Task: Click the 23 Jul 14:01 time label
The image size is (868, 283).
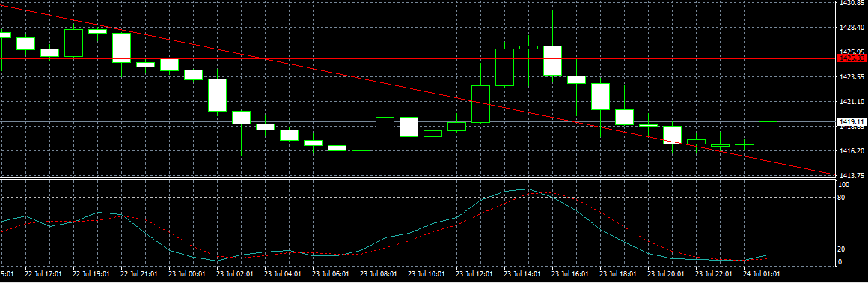Action: pos(522,273)
